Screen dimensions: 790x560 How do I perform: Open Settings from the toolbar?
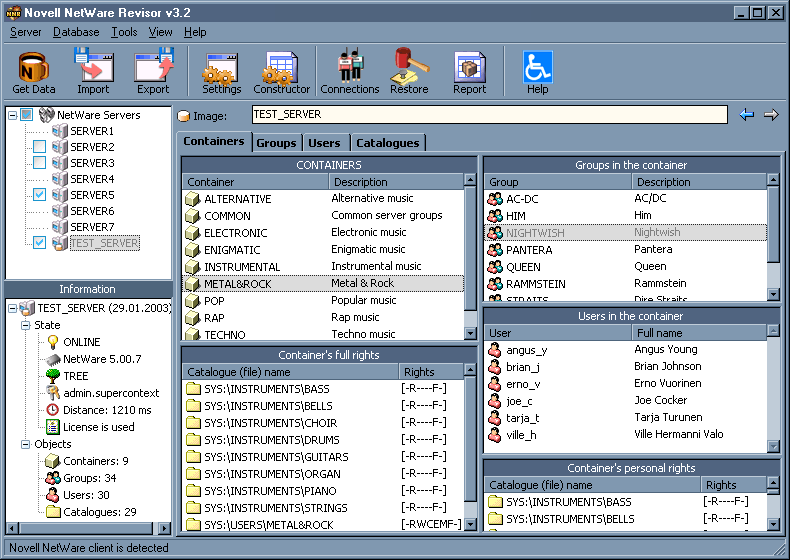click(221, 73)
